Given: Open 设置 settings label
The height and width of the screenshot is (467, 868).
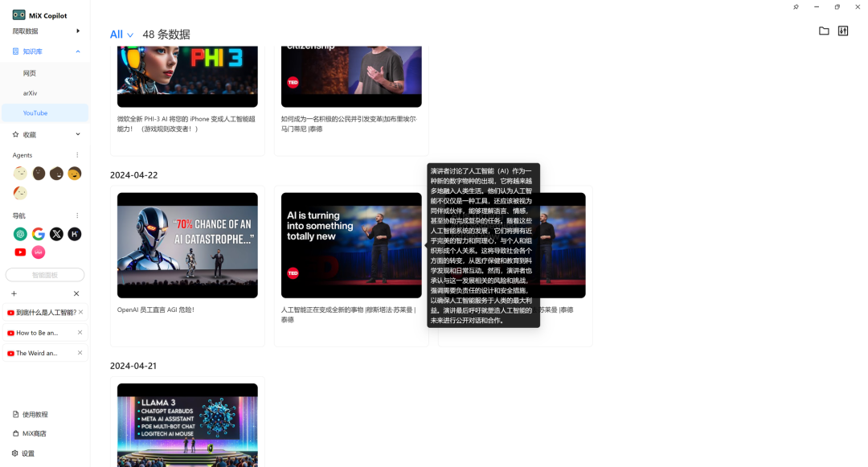Looking at the screenshot, I should point(27,453).
